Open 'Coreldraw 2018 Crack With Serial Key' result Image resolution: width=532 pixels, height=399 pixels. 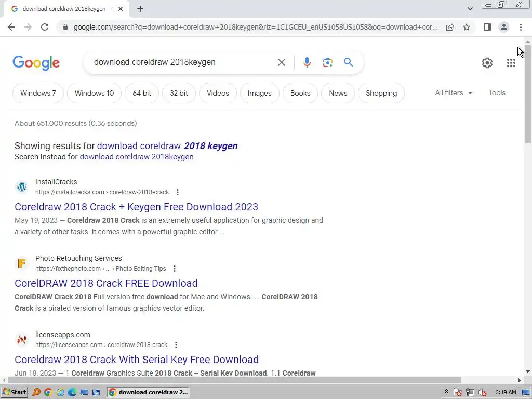click(x=137, y=360)
